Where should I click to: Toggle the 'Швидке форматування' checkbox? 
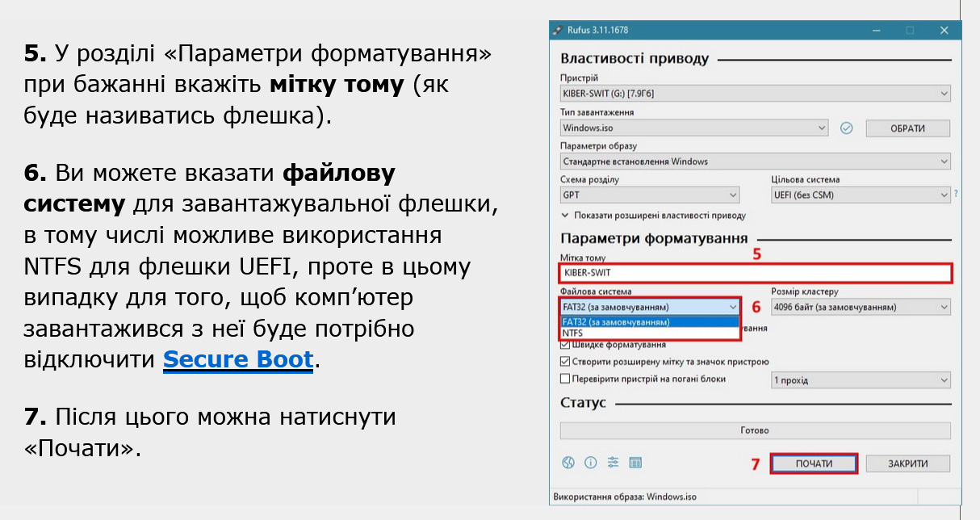(x=565, y=346)
